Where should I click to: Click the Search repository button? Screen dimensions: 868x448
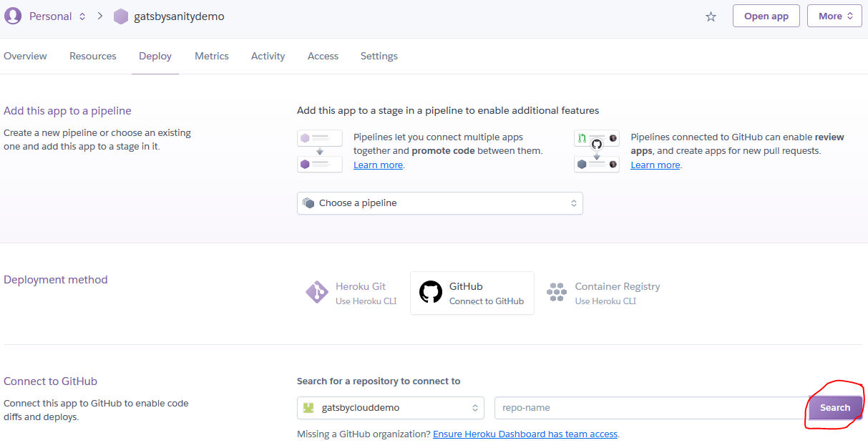click(x=835, y=407)
